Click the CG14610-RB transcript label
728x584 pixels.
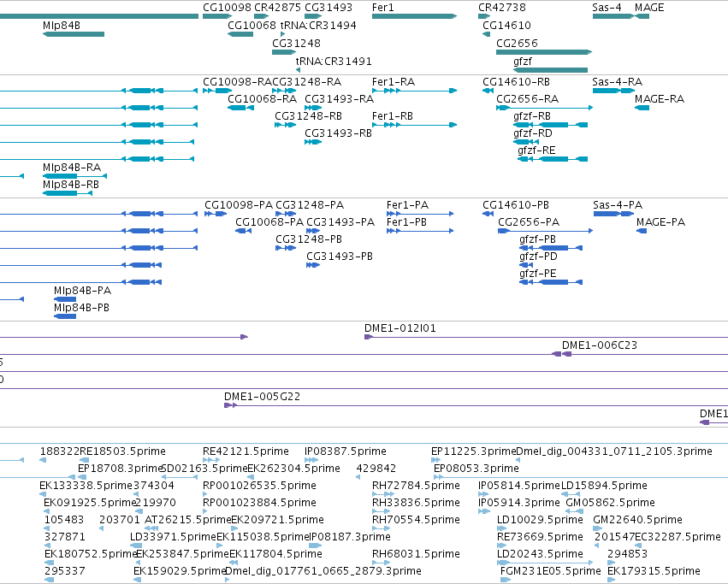click(x=517, y=82)
